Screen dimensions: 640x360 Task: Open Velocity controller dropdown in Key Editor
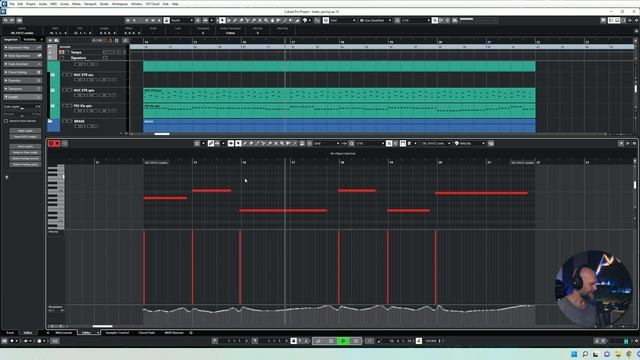pos(470,143)
